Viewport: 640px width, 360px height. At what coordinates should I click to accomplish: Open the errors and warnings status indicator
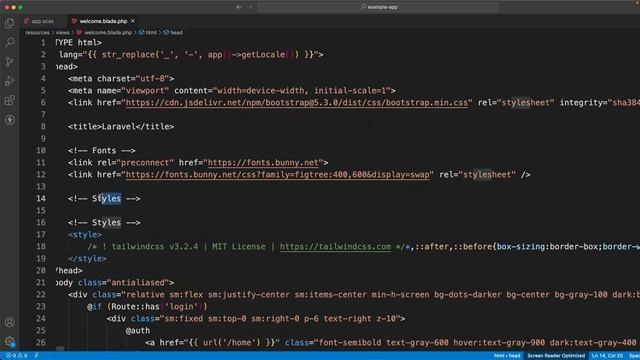pyautogui.click(x=16, y=356)
